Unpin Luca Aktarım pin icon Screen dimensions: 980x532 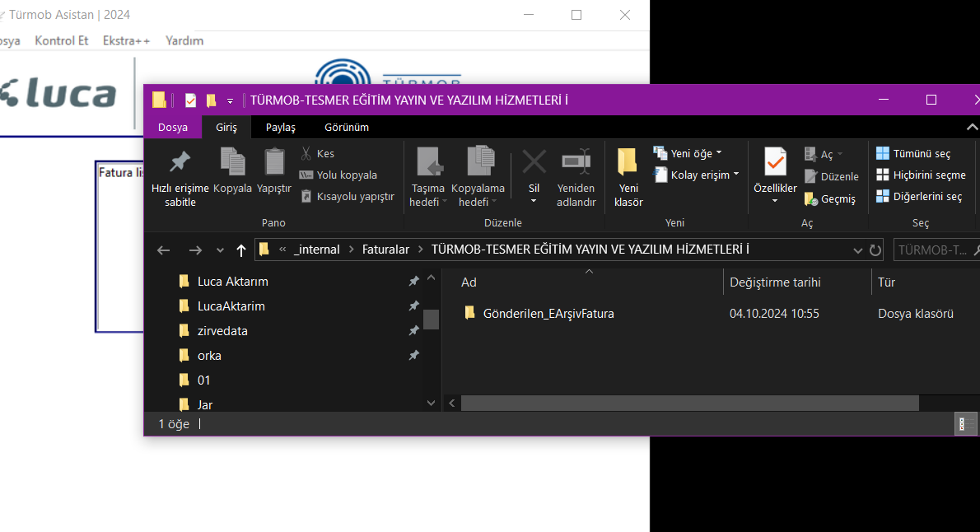tap(413, 282)
